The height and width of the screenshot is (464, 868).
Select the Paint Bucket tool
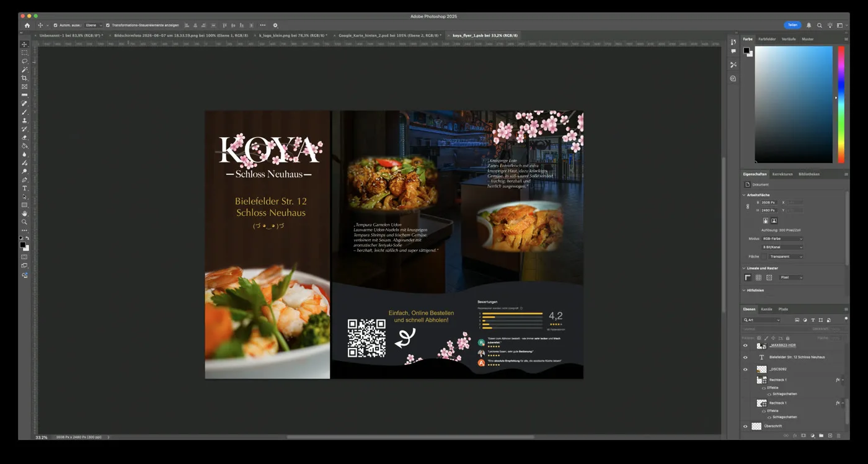[x=25, y=146]
